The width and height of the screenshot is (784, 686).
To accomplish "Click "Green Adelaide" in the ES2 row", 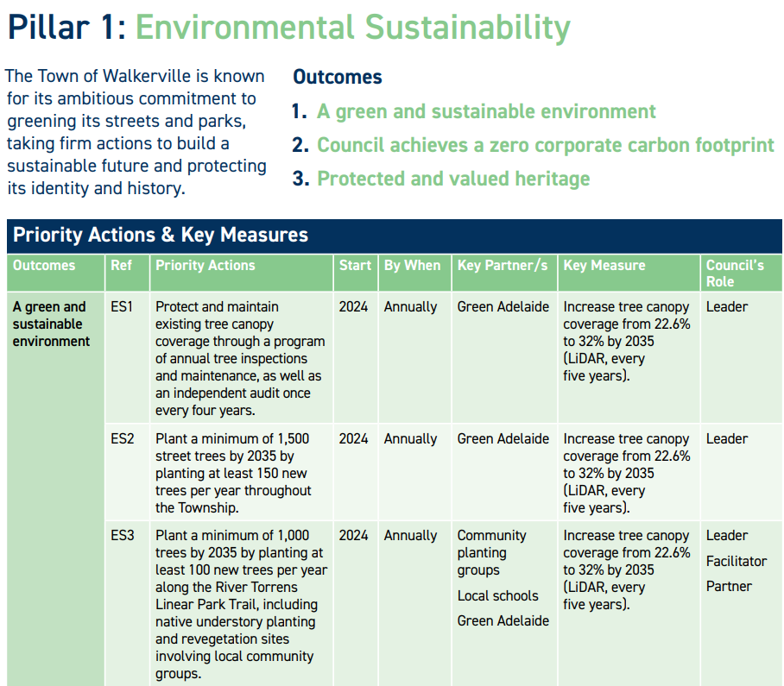I will [503, 438].
